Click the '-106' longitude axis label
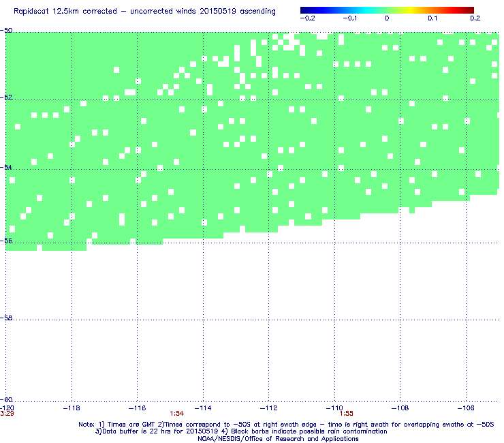The height and width of the screenshot is (443, 504). (x=466, y=408)
